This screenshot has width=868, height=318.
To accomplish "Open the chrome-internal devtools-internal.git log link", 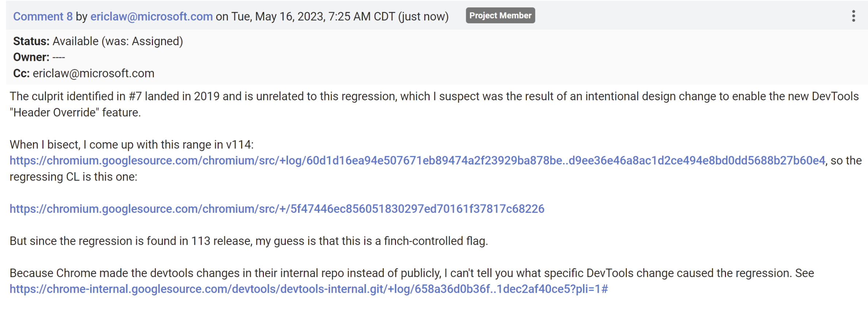I will click(x=308, y=289).
